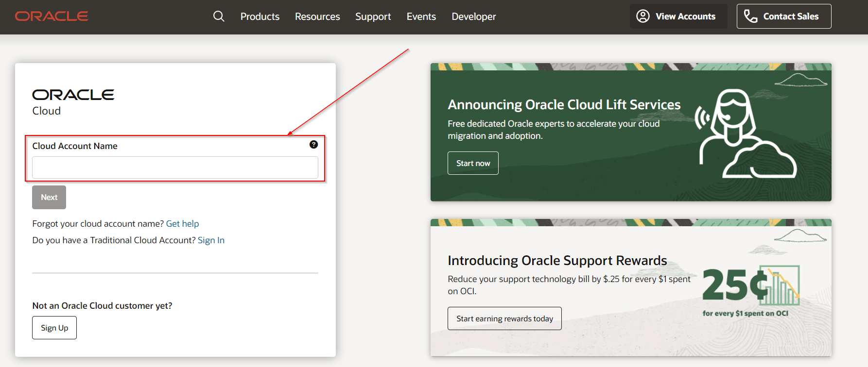Click the Contact Sales button
The image size is (868, 367).
[x=783, y=17]
